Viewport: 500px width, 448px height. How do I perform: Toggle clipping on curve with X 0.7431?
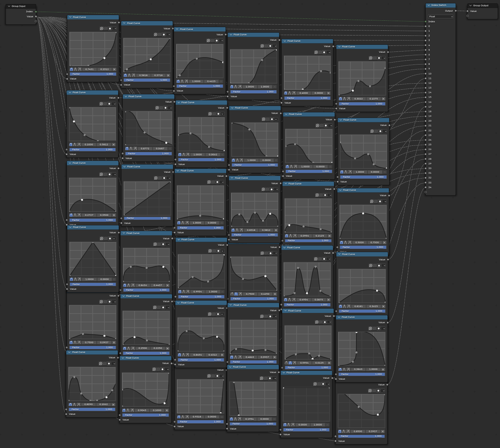tap(110, 28)
